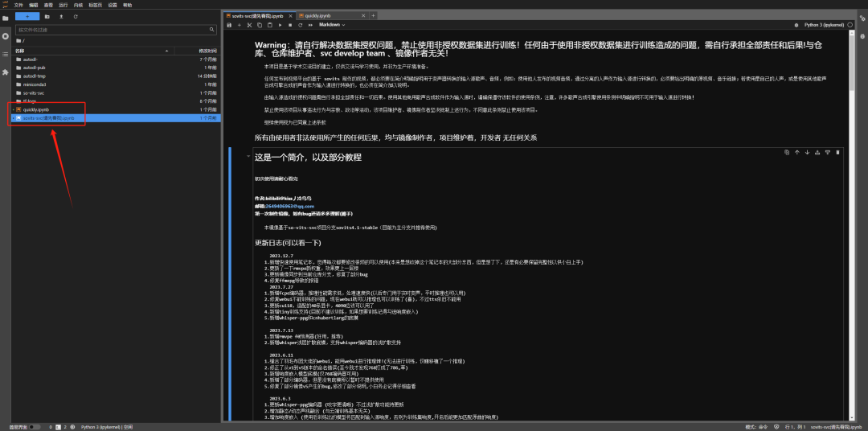
Task: Select the quickly.ipynb file
Action: [x=117, y=109]
